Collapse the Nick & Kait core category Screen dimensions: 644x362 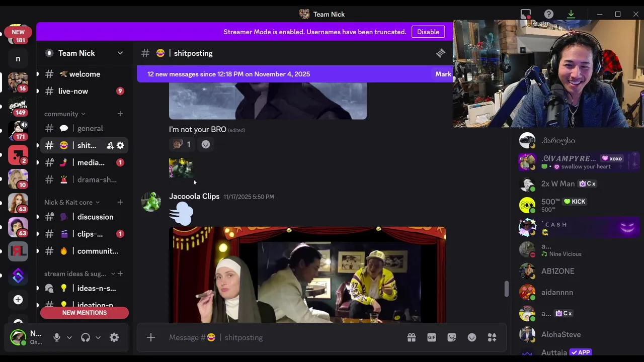(72, 202)
